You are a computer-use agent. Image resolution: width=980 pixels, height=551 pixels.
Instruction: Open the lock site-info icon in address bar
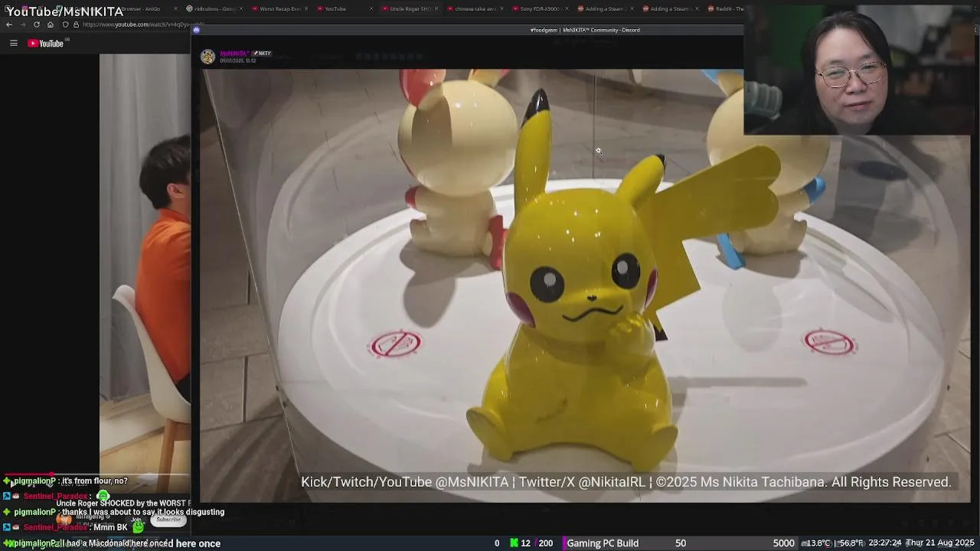pos(76,24)
